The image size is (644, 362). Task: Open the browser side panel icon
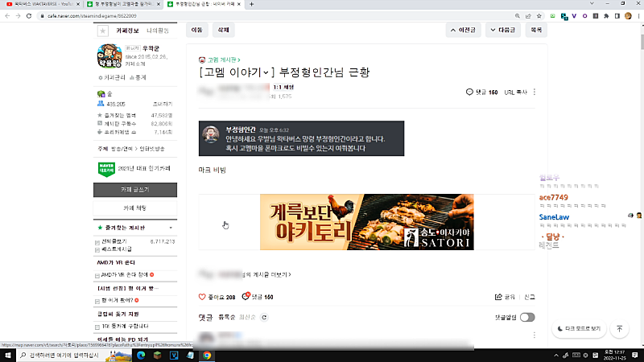617,16
